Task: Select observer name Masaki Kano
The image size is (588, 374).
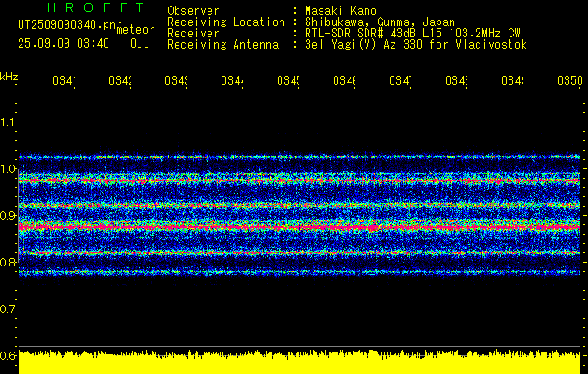Action: point(340,11)
